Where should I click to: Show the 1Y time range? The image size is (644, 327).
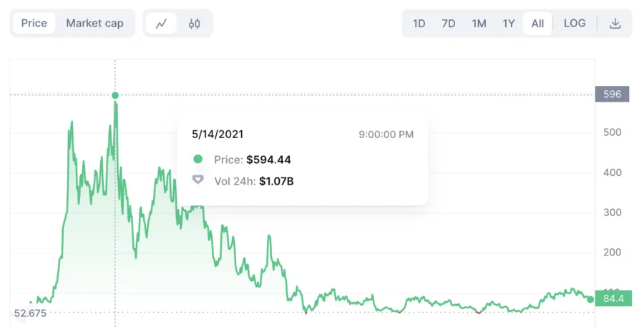(509, 24)
